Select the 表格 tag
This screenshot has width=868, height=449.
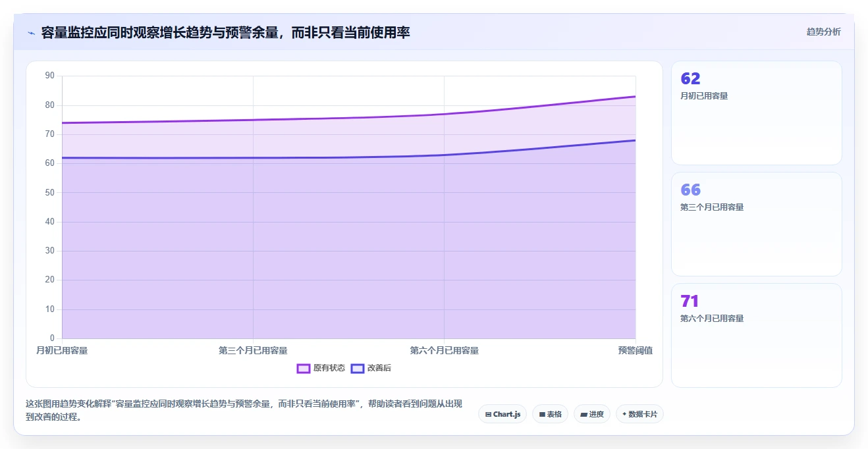[550, 414]
